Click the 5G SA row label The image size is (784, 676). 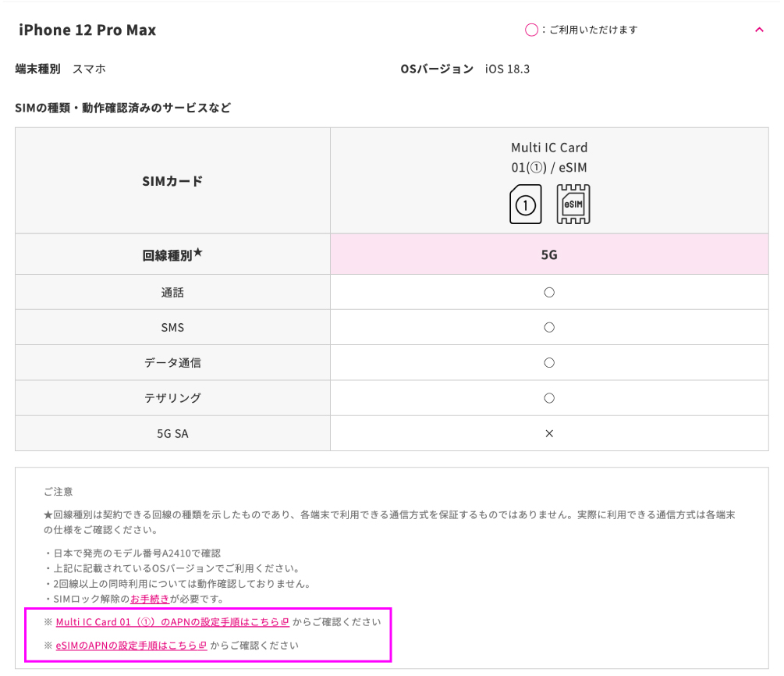pos(172,433)
